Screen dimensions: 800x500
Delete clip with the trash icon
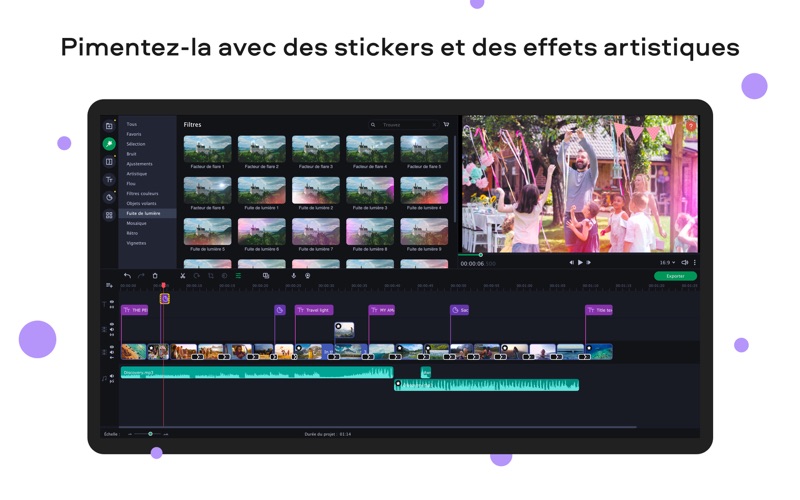tap(155, 276)
